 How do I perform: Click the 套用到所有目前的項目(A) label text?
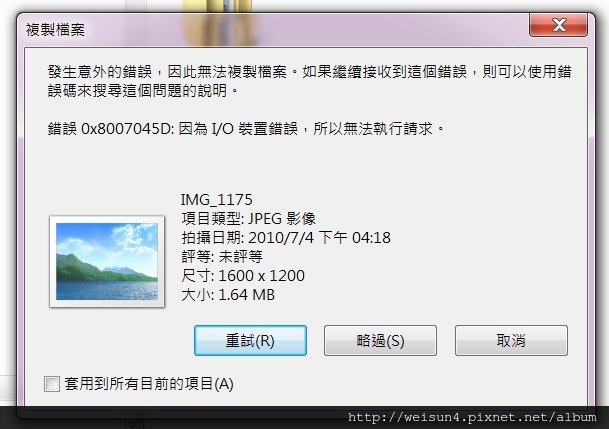[149, 384]
